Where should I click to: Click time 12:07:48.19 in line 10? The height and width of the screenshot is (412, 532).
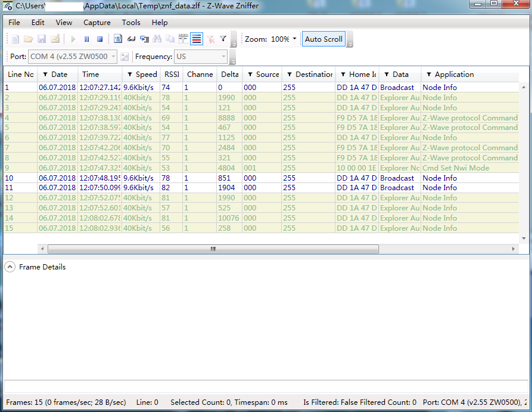99,178
